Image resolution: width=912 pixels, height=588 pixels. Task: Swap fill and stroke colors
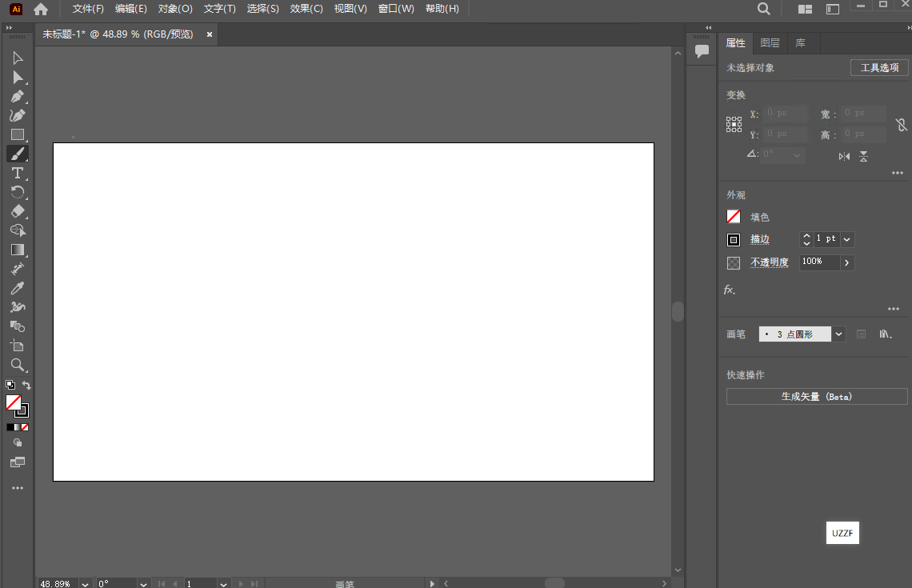point(26,385)
